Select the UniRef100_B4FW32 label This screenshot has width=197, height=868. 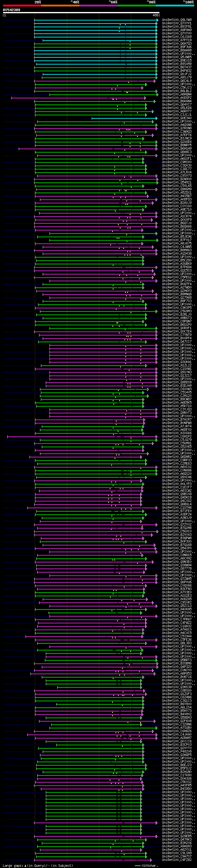pos(177,71)
